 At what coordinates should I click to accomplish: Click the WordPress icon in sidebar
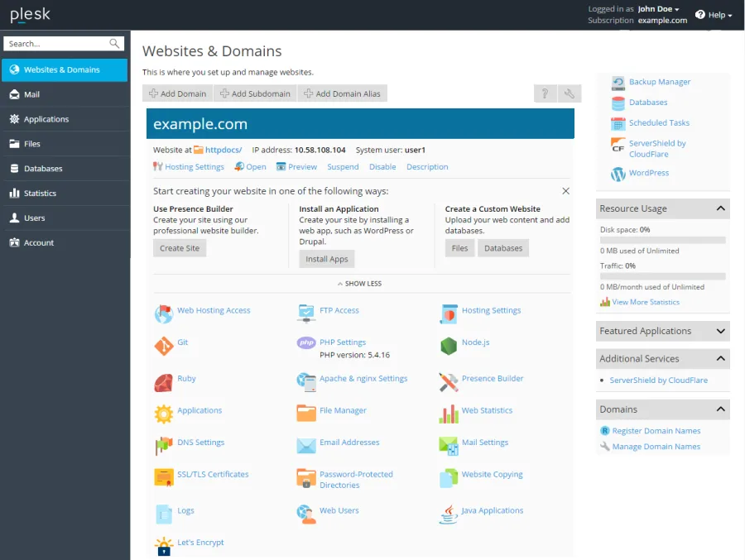(x=618, y=174)
